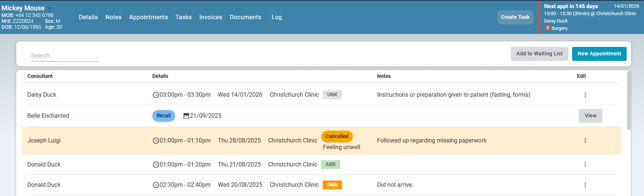Click the clock icon on the 03:00pm appointment
Screen dimensions: 644x196
point(156,95)
